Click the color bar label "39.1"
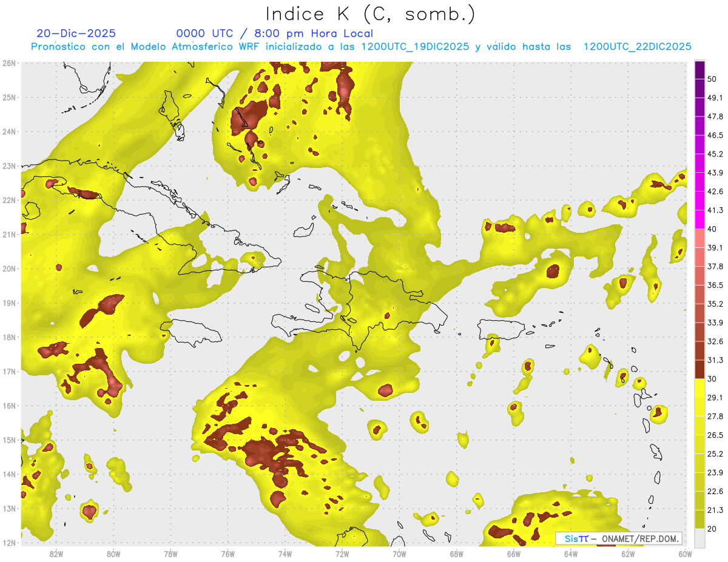 coord(715,248)
